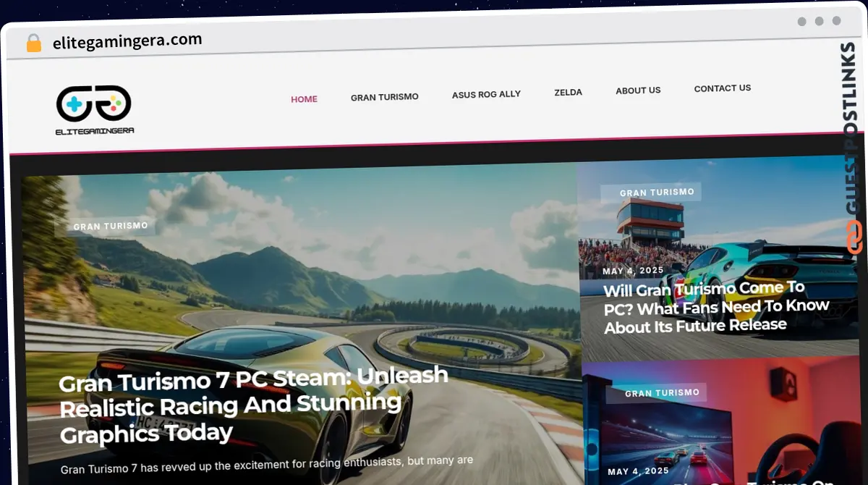Click the Gran Turismo tag on the main featured article
Viewport: 868px width, 485px height.
[110, 226]
